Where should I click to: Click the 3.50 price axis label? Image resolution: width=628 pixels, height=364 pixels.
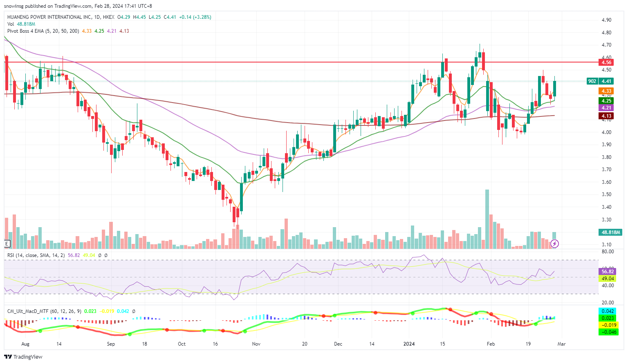point(606,194)
